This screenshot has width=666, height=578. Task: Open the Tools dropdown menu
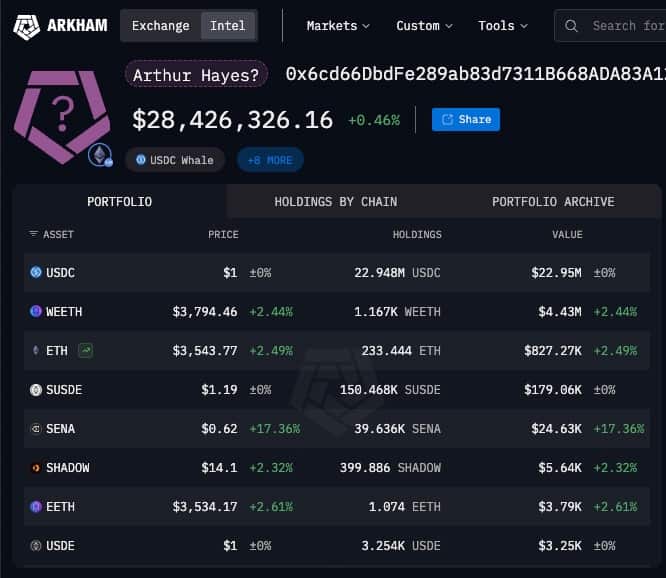[x=502, y=26]
